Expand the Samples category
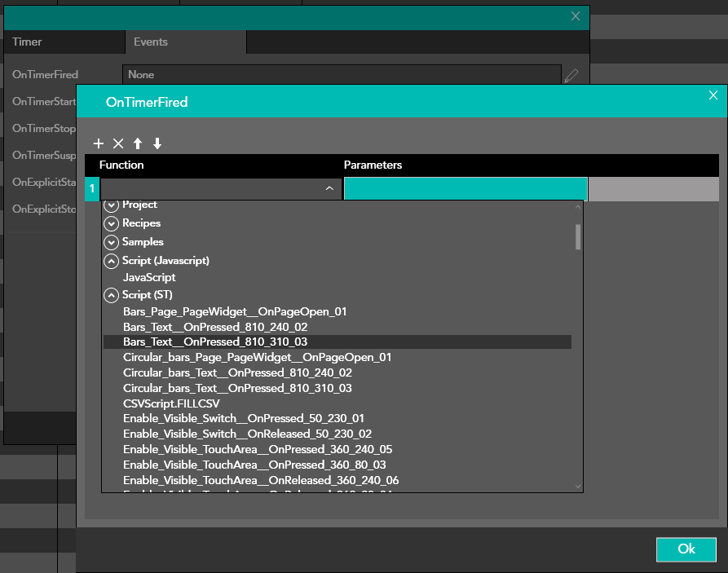Viewport: 728px width, 573px height. click(x=112, y=242)
